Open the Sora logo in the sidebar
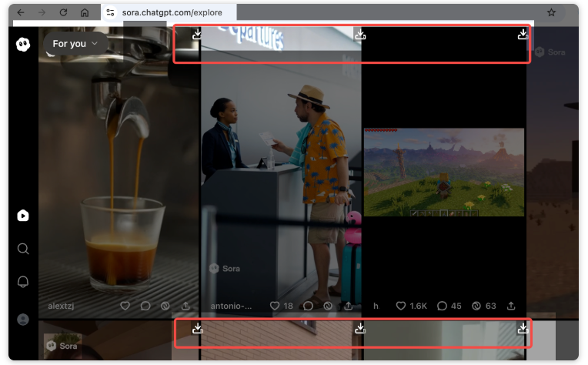Screen dimensions: 588x365 coord(23,44)
